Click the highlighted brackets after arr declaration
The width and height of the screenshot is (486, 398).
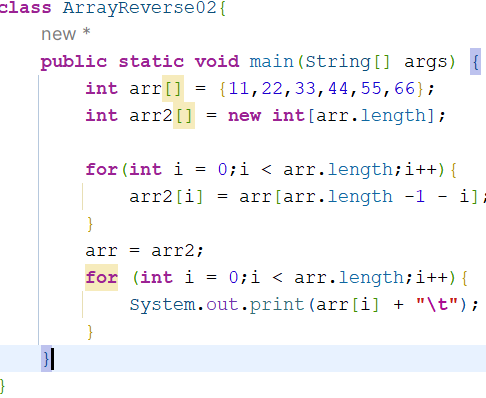[173, 89]
